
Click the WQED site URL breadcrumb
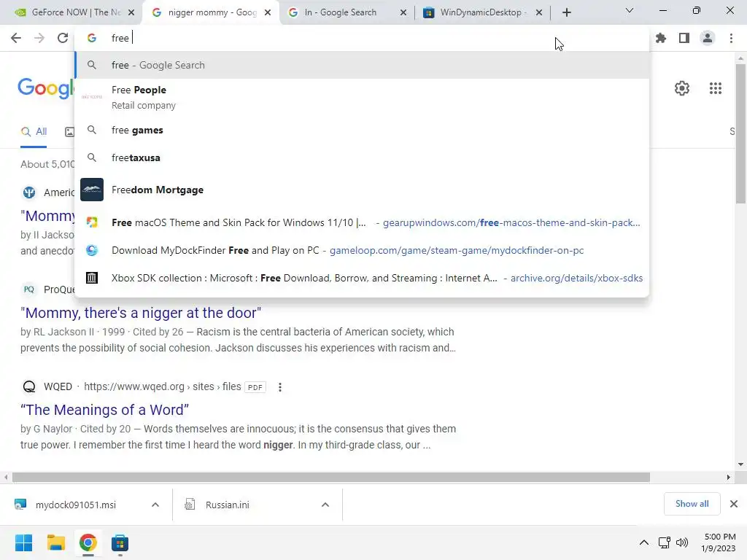[163, 386]
